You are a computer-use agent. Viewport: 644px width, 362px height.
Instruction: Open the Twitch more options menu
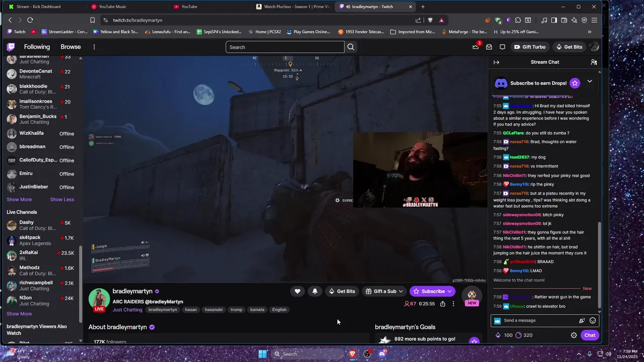pos(94,47)
